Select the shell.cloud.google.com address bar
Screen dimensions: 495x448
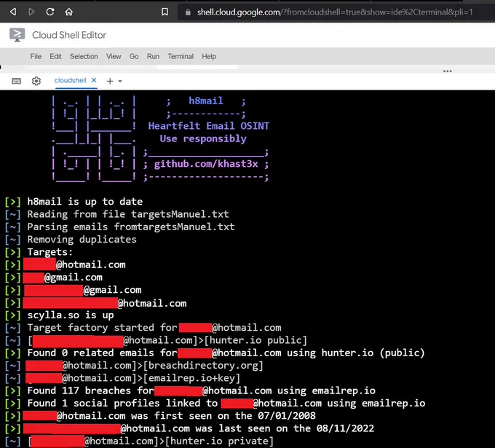tap(335, 12)
